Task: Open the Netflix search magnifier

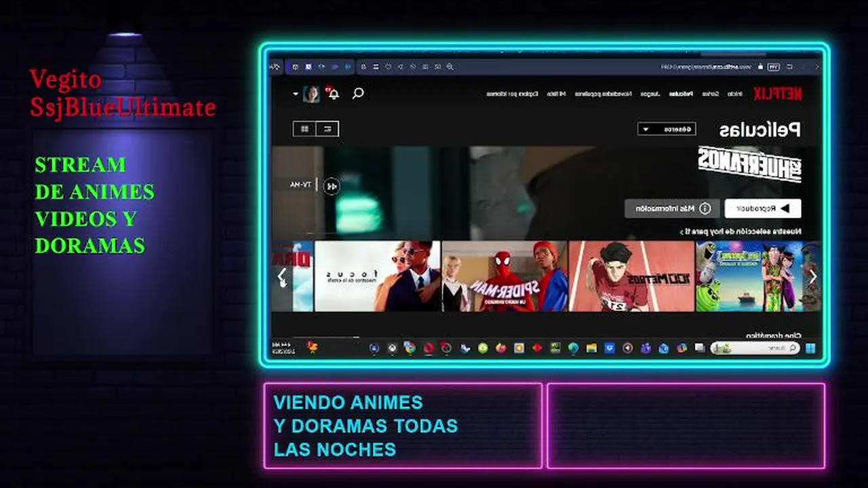Action: coord(358,94)
